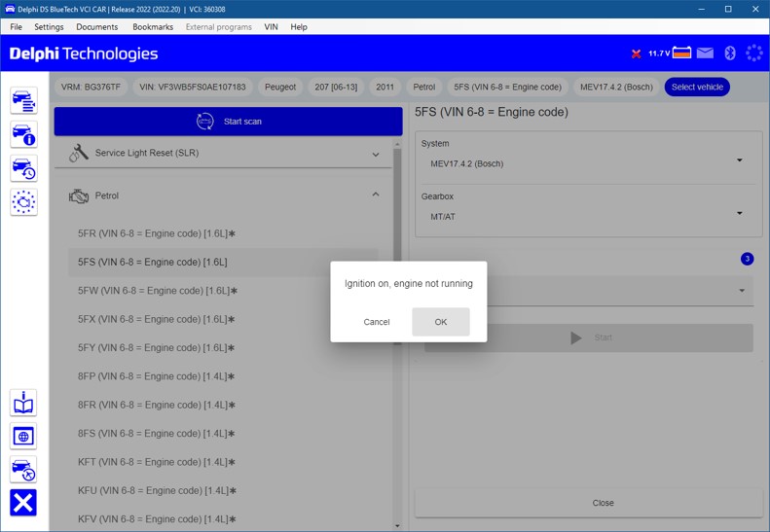The width and height of the screenshot is (770, 532).
Task: Open the File menu
Action: (x=16, y=27)
